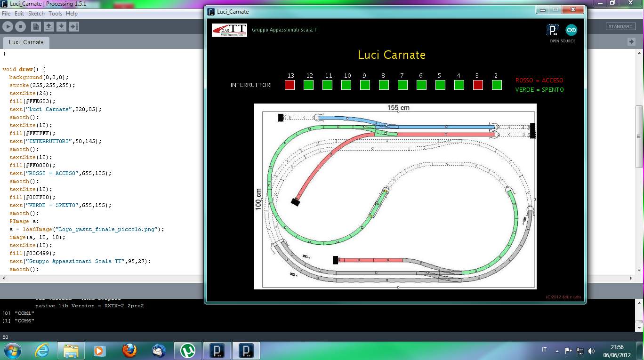644x360 pixels.
Task: Open the tab options arrow in Processing editor
Action: click(x=631, y=42)
